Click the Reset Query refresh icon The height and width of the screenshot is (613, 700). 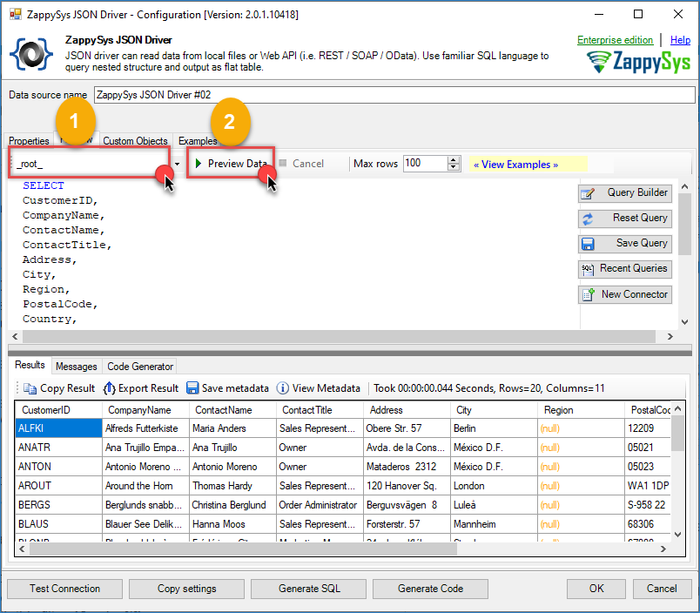[588, 219]
